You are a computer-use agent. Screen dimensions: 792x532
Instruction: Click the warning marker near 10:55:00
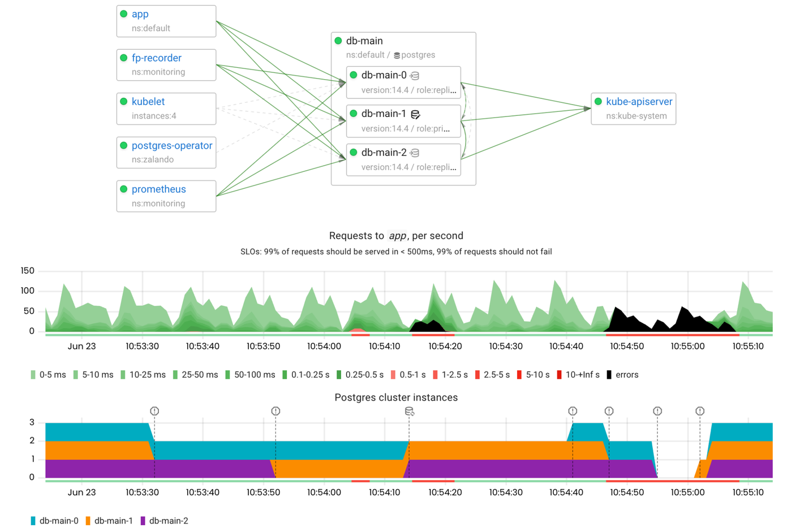click(x=700, y=411)
